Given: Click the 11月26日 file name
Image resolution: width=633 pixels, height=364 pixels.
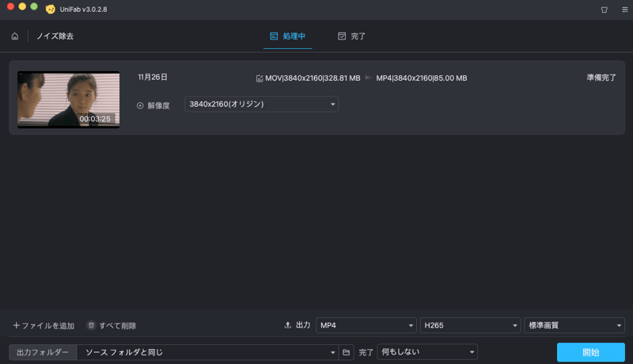Looking at the screenshot, I should [153, 77].
